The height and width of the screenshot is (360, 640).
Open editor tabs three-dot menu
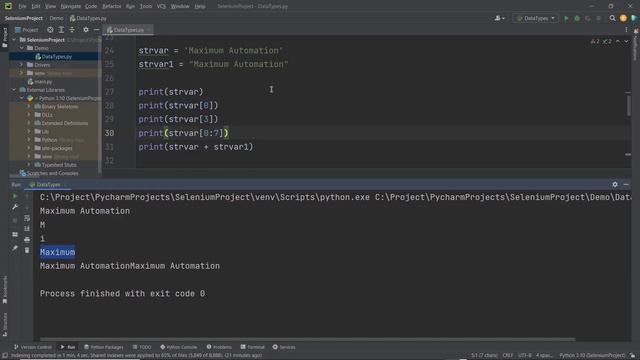click(626, 30)
